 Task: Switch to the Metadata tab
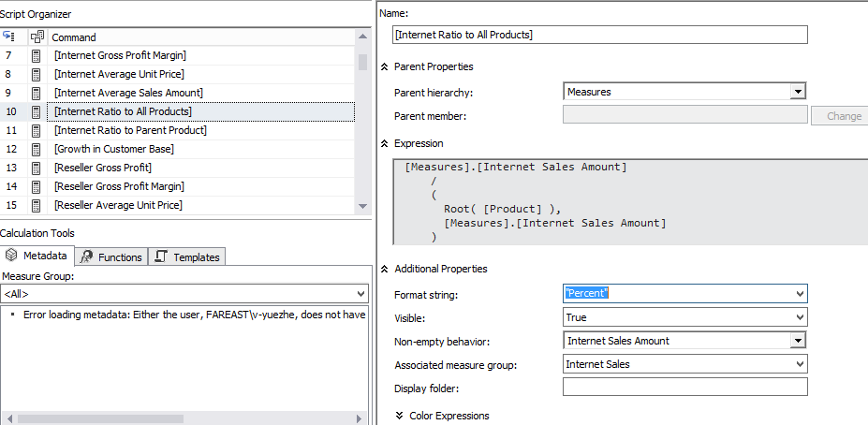pyautogui.click(x=37, y=256)
